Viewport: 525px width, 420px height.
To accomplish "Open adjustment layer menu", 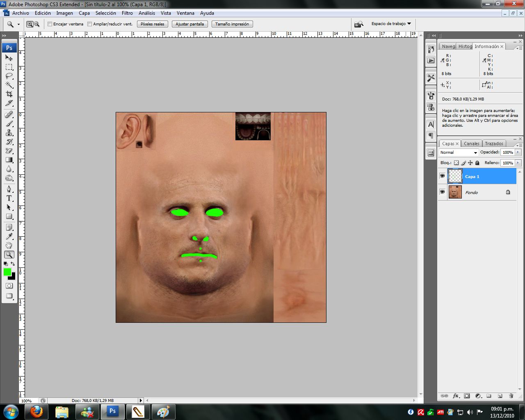I will (478, 396).
